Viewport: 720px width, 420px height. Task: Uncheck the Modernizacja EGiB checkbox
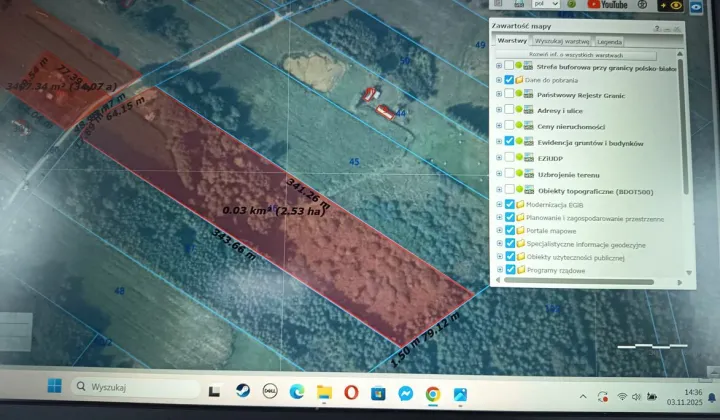[x=510, y=204]
